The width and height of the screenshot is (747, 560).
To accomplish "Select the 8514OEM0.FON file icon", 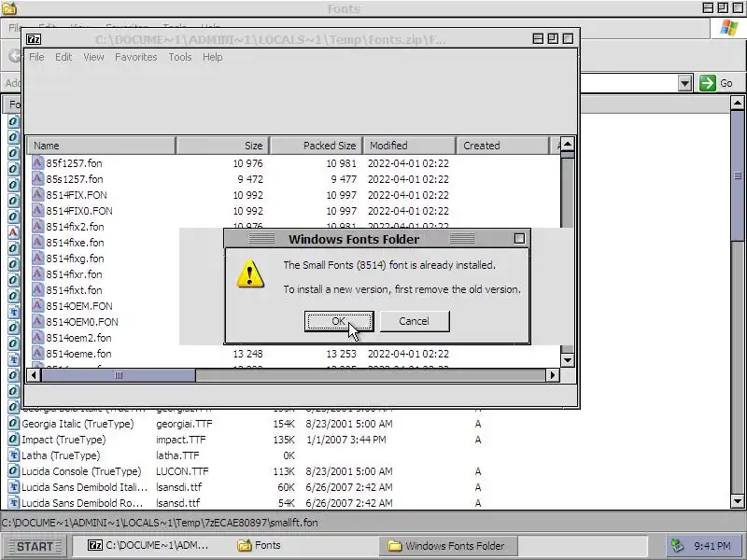I will (37, 321).
